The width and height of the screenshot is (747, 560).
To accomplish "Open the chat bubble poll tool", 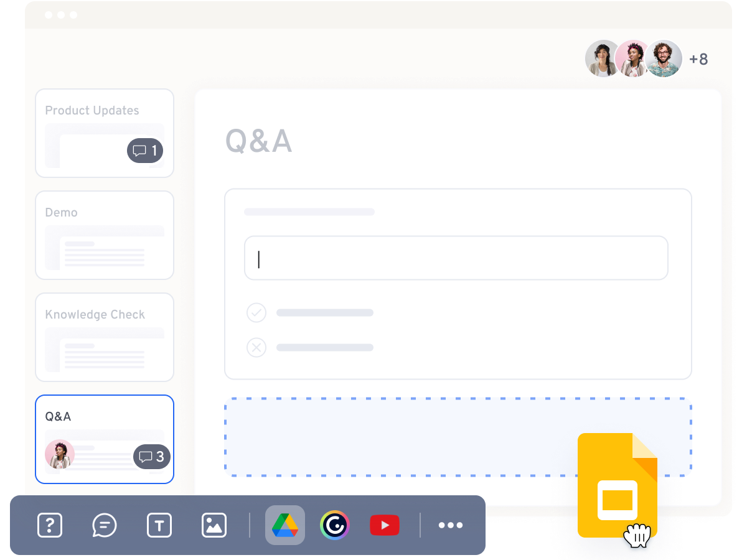I will click(104, 525).
